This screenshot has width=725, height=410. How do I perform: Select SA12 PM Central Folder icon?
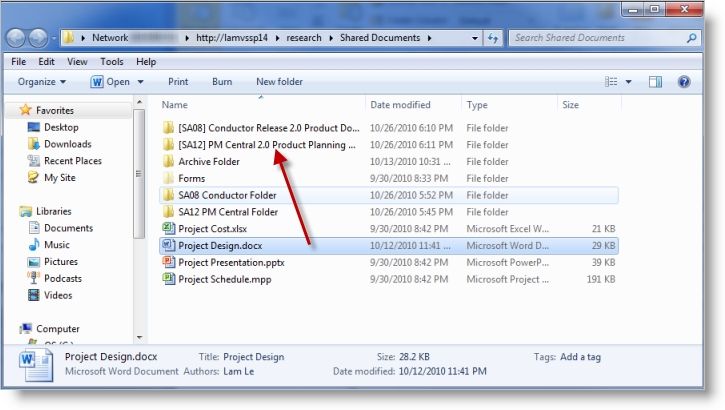[x=168, y=212]
